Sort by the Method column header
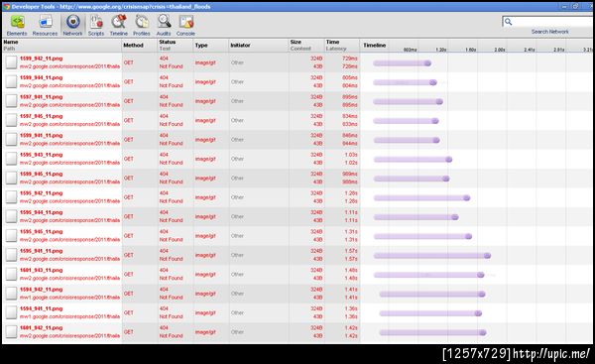The image size is (595, 364). click(x=140, y=46)
